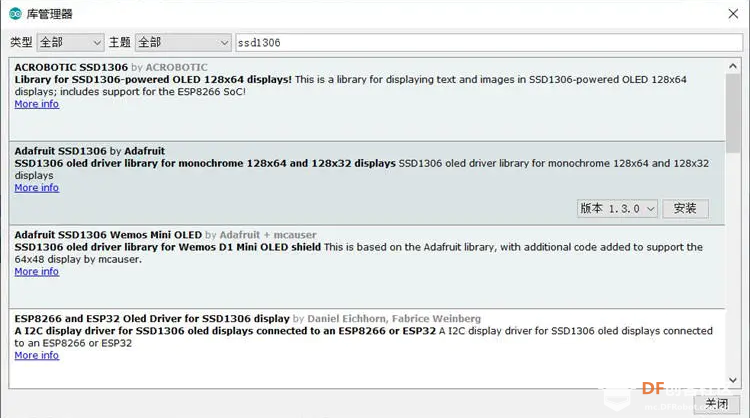750x418 pixels.
Task: Select Adafruit SSD1306 Wemos Mini OLED entry title
Action: [x=108, y=235]
